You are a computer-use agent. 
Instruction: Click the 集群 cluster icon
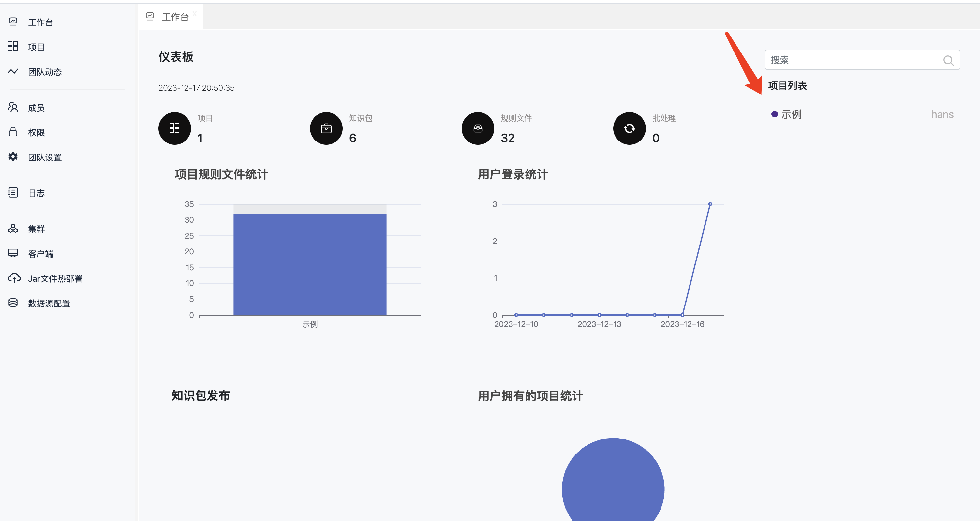coord(13,228)
